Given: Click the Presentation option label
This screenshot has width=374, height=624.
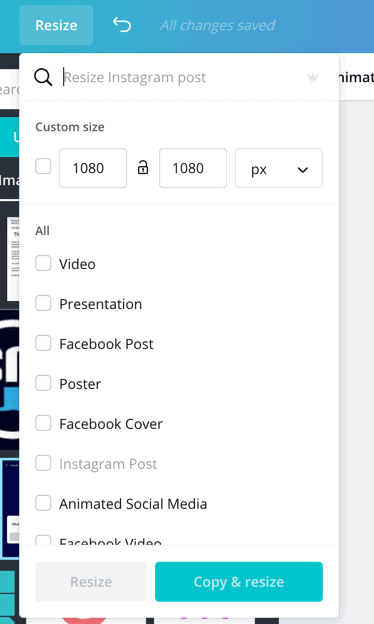Looking at the screenshot, I should (101, 304).
